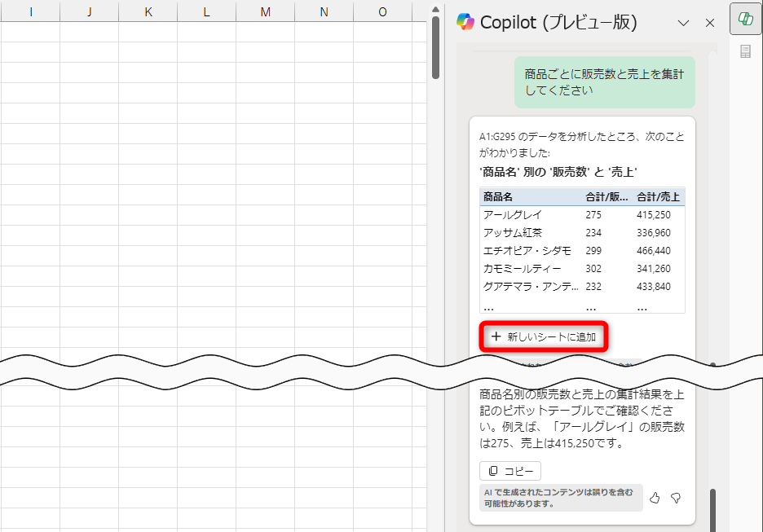Click the value 336,960 in the table
763x532 pixels.
[x=654, y=232]
